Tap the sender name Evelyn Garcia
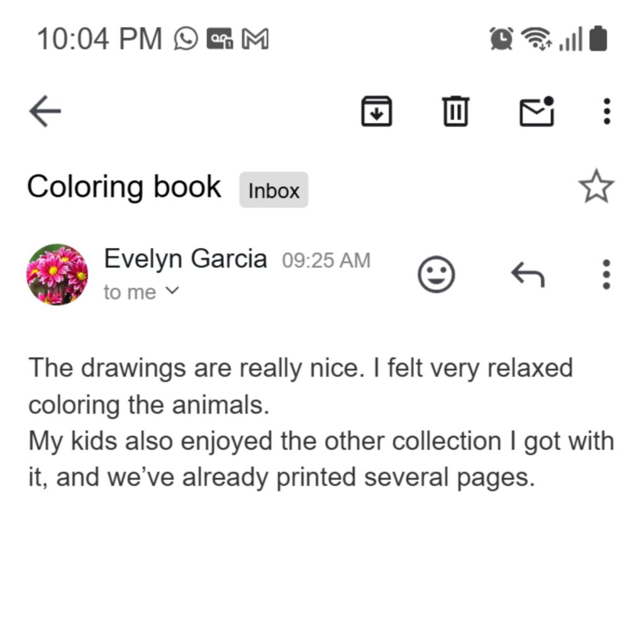The width and height of the screenshot is (644, 644). point(186,258)
